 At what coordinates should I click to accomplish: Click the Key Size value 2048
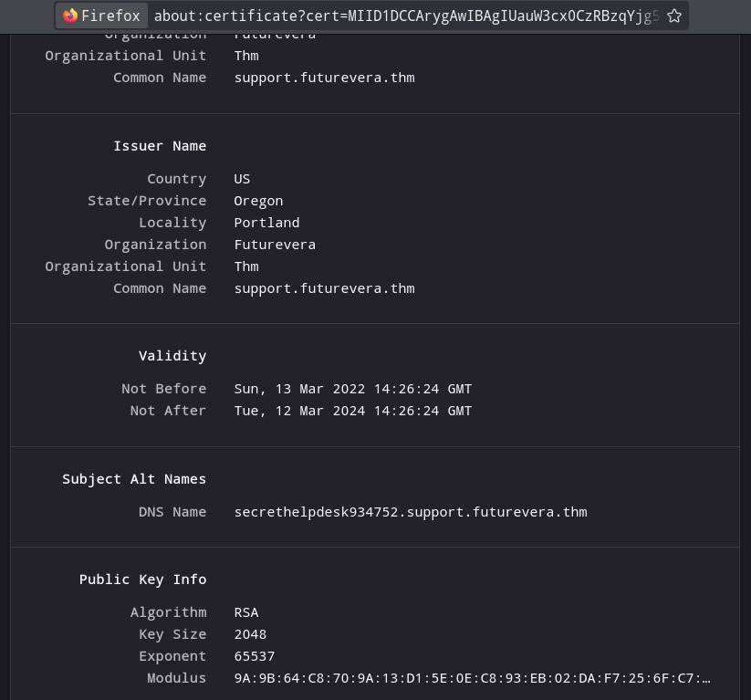[250, 633]
